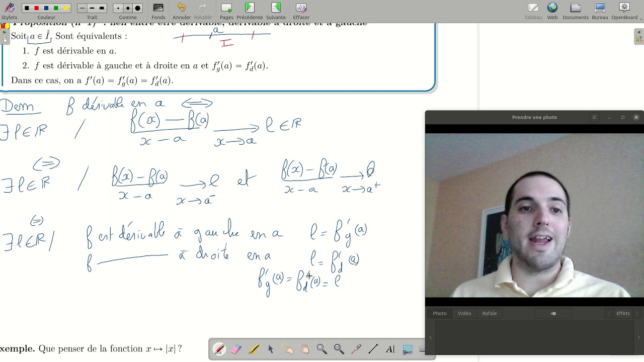The width and height of the screenshot is (644, 362).
Task: Switch Cheese to Rafale burst mode
Action: click(x=490, y=313)
